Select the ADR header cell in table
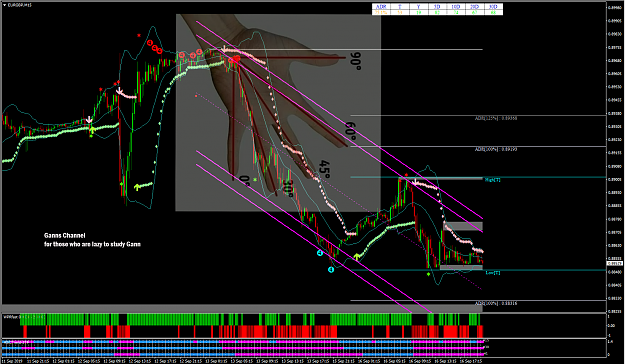Image resolution: width=625 pixels, height=364 pixels. (x=381, y=7)
